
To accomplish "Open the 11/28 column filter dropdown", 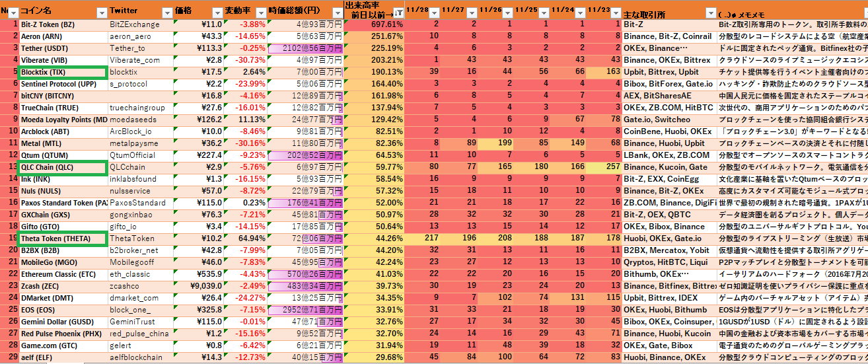I will [434, 13].
